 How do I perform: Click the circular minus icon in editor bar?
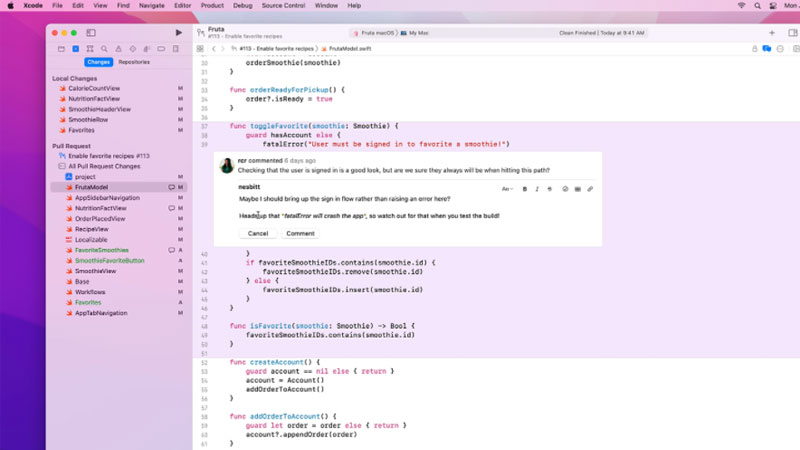pyautogui.click(x=780, y=49)
